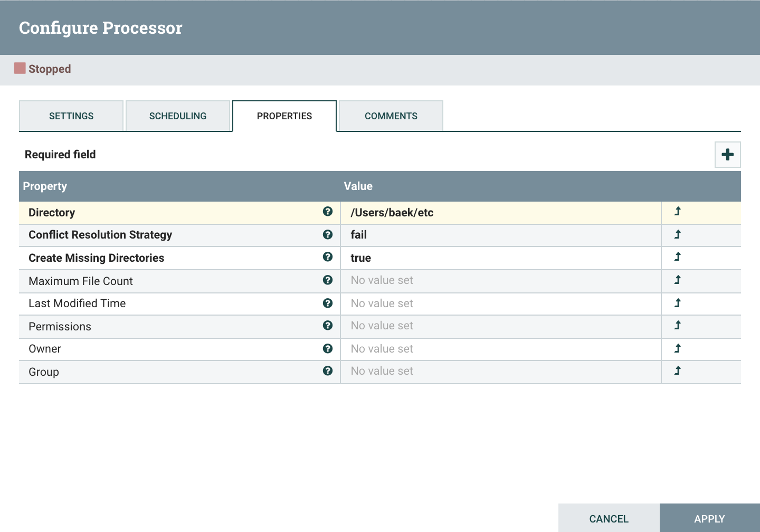760x532 pixels.
Task: Select the Create Missing Directories property name
Action: pos(97,258)
